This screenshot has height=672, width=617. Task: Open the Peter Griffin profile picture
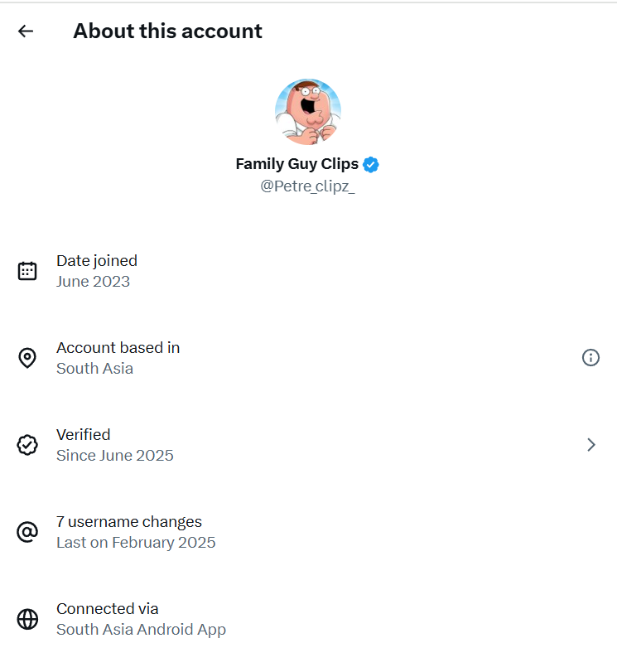click(x=307, y=112)
